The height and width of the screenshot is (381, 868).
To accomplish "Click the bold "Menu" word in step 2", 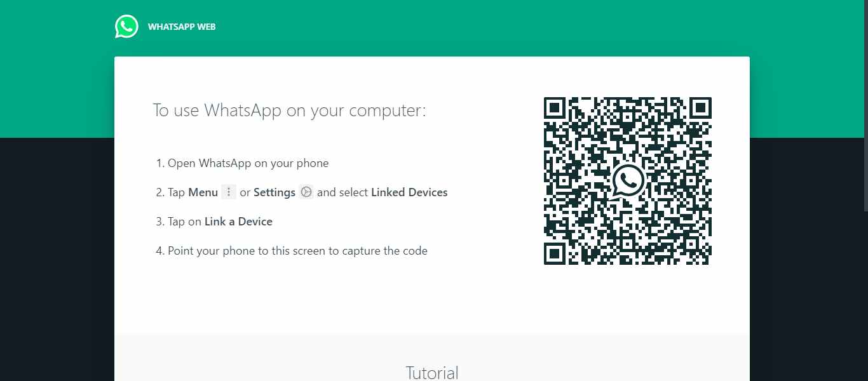I will (203, 192).
